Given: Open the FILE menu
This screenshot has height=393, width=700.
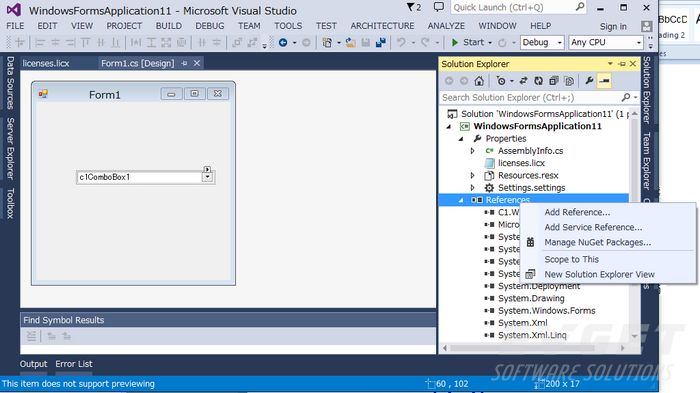Looking at the screenshot, I should pyautogui.click(x=15, y=26).
